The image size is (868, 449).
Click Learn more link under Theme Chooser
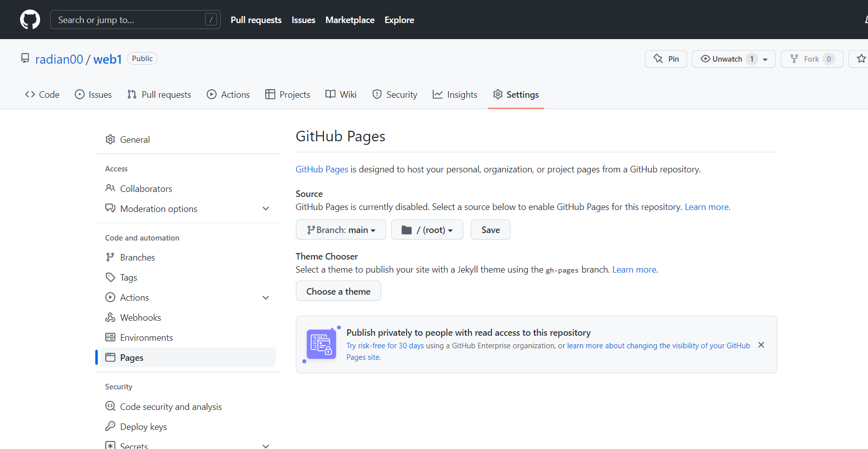[634, 270]
